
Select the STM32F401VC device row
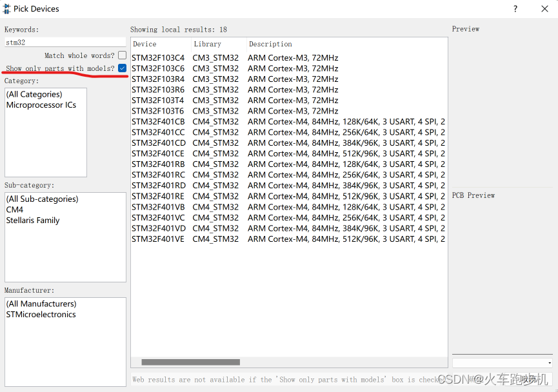click(288, 218)
